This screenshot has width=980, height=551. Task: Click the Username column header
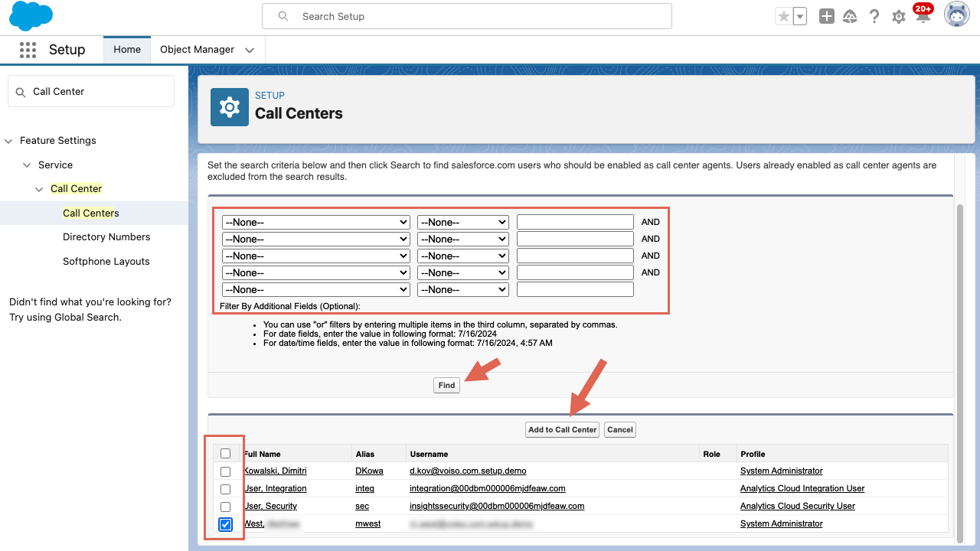tap(429, 454)
